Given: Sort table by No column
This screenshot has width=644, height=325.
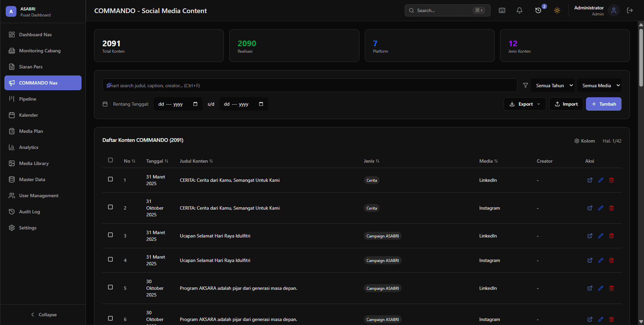Looking at the screenshot, I should 130,161.
